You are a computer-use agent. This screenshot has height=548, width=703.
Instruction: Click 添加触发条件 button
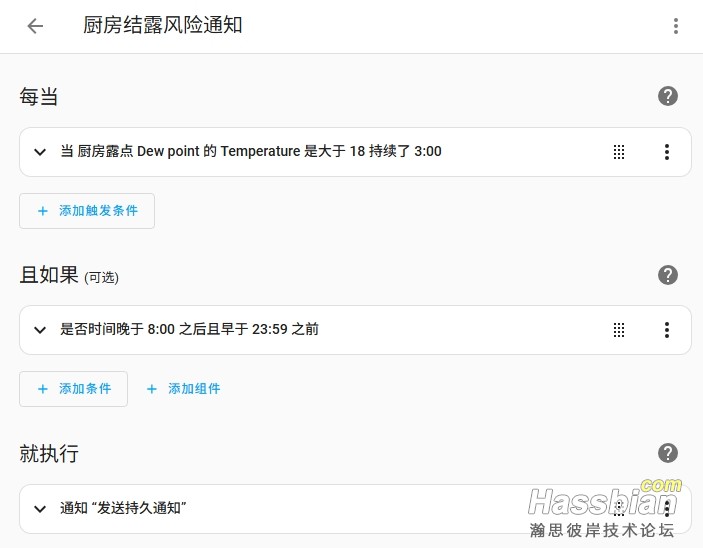point(87,211)
